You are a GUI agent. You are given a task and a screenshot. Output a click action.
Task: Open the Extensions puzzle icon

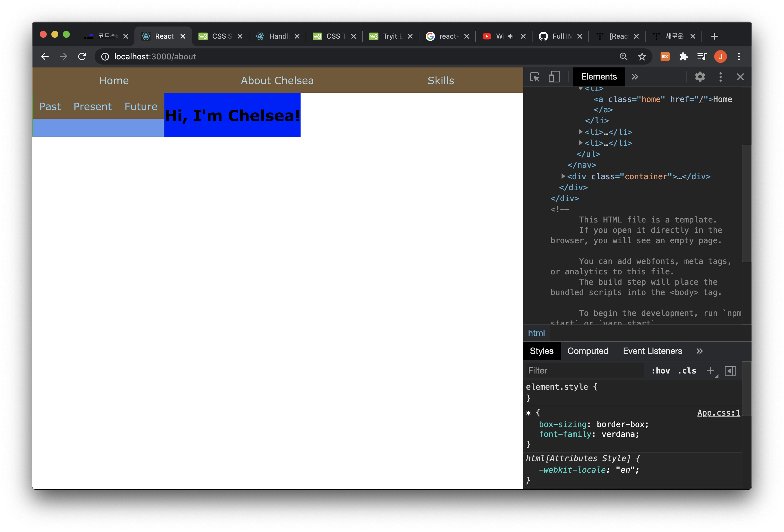683,57
